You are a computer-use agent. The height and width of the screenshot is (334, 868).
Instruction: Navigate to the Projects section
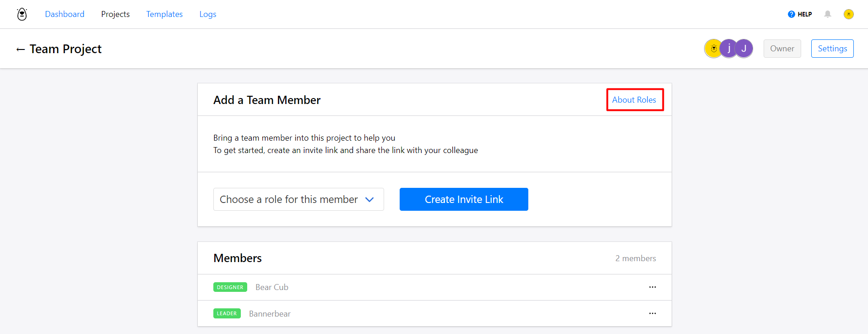115,14
